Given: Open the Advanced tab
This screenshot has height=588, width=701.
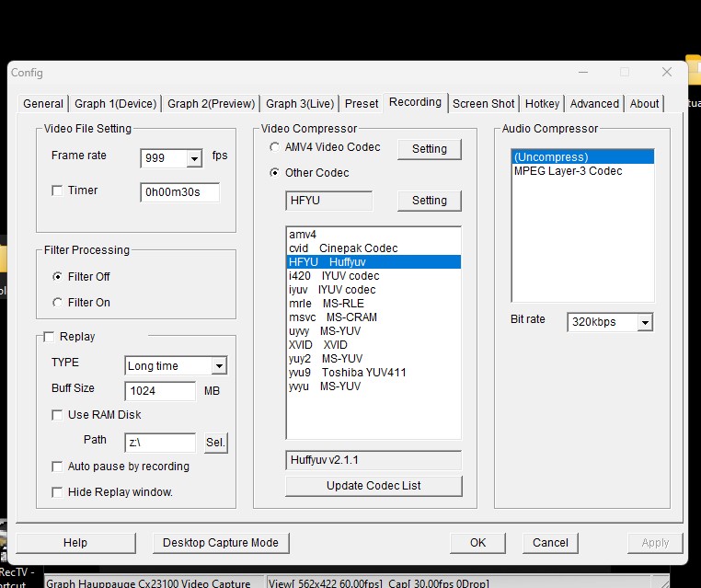Looking at the screenshot, I should 594,104.
